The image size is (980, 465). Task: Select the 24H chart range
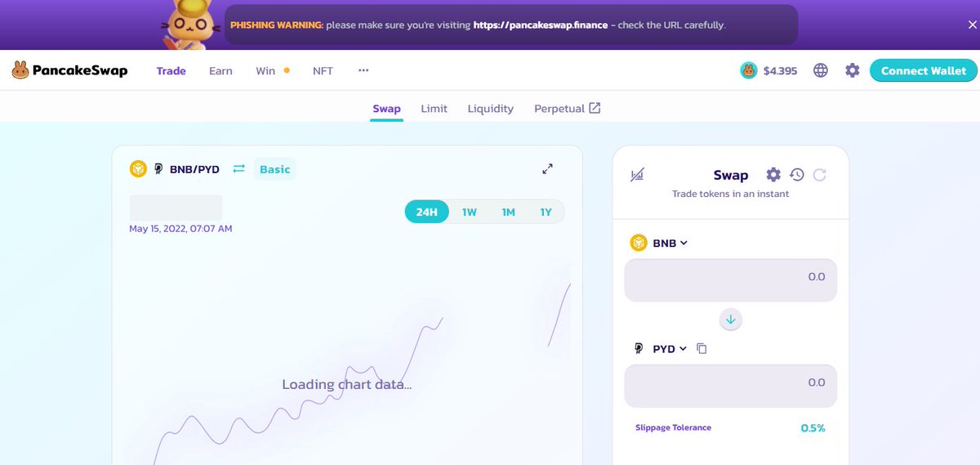(427, 212)
